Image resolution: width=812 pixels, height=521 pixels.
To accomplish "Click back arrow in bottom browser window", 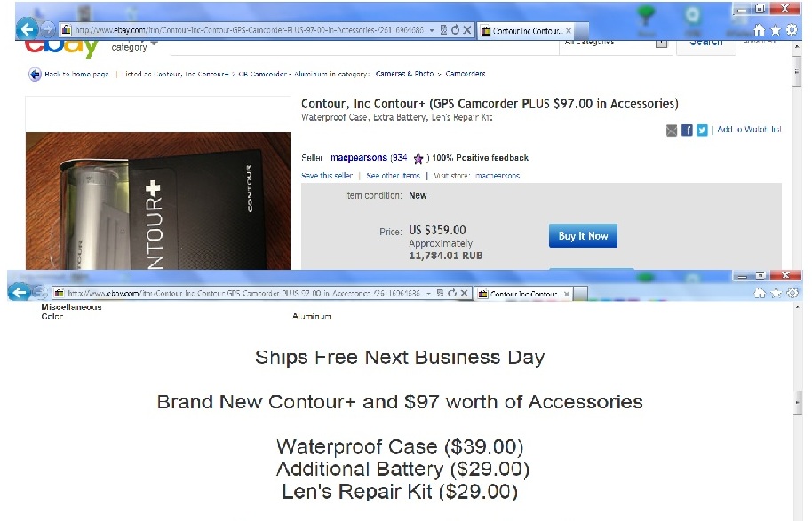I will coord(20,292).
